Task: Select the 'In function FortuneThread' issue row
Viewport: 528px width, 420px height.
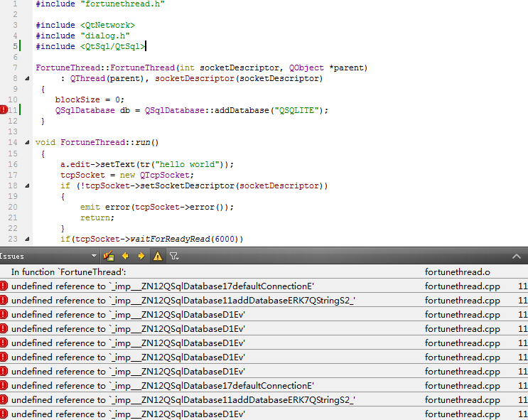Action: pos(264,271)
